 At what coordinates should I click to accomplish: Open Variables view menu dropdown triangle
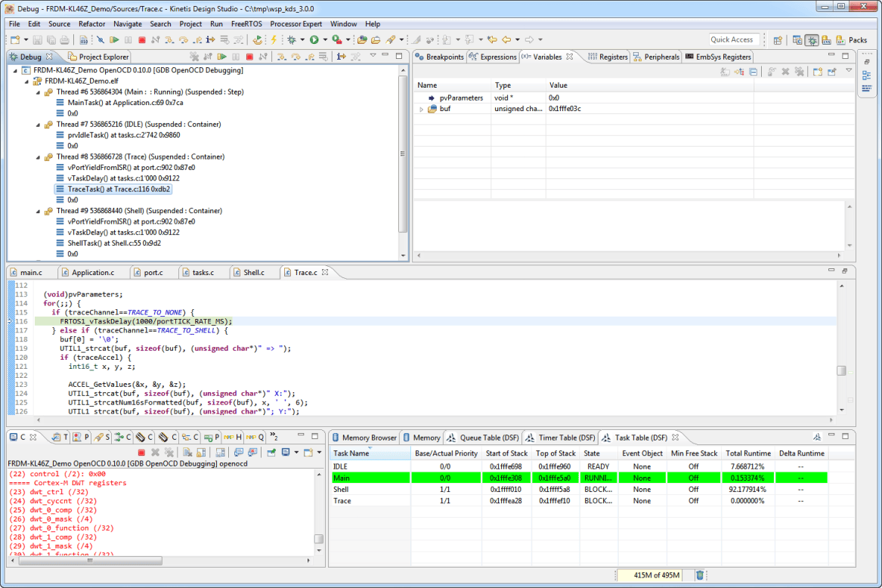click(x=849, y=71)
